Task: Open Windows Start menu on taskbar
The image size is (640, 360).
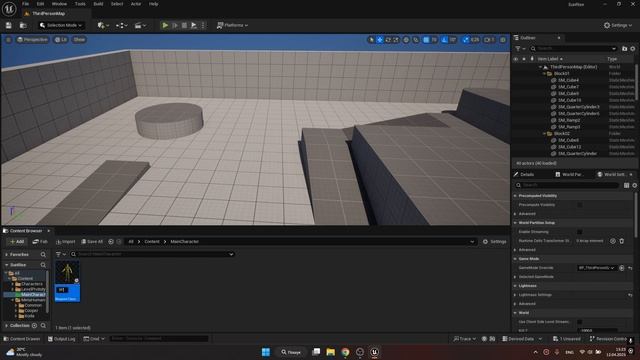Action: pyautogui.click(x=266, y=352)
